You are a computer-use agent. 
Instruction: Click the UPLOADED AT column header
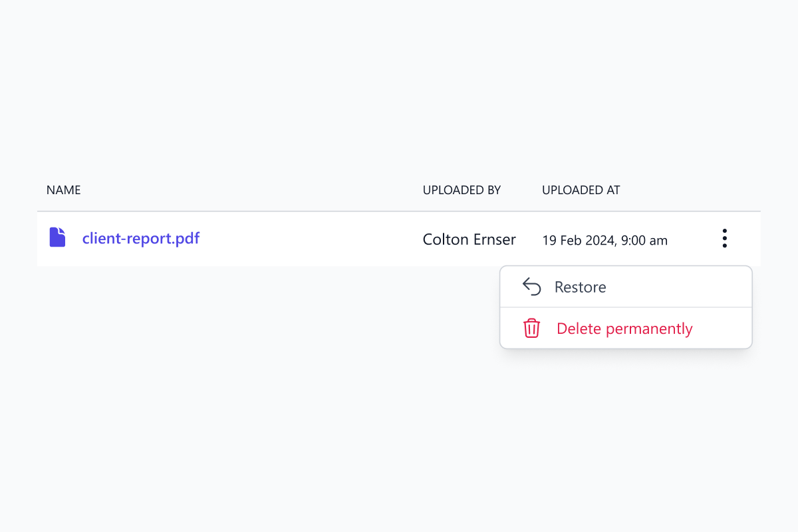[581, 190]
